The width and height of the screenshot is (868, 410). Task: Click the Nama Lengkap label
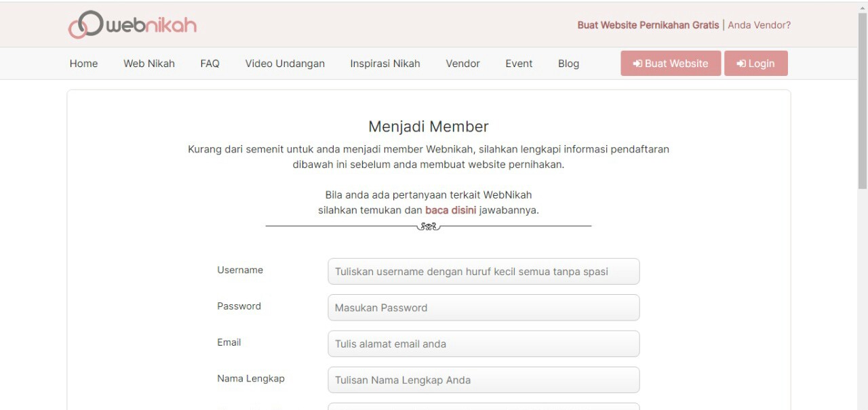[251, 379]
